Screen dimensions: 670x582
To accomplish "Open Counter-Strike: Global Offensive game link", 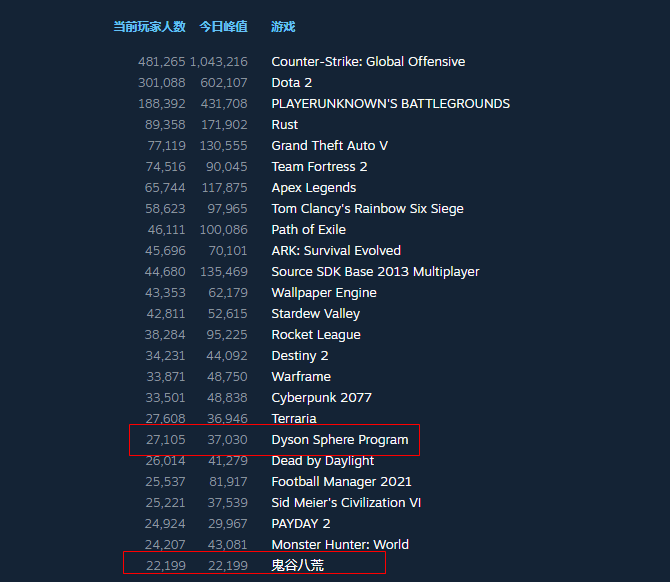I will (368, 62).
